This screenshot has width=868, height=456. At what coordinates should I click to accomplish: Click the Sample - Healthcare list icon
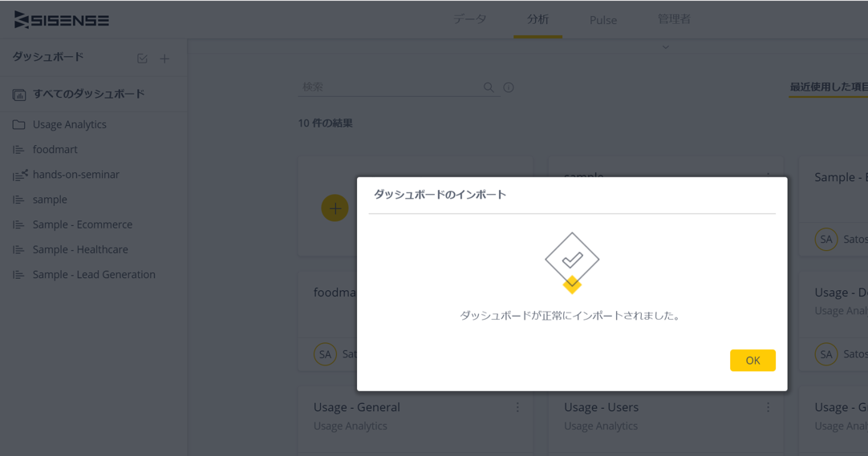click(18, 250)
